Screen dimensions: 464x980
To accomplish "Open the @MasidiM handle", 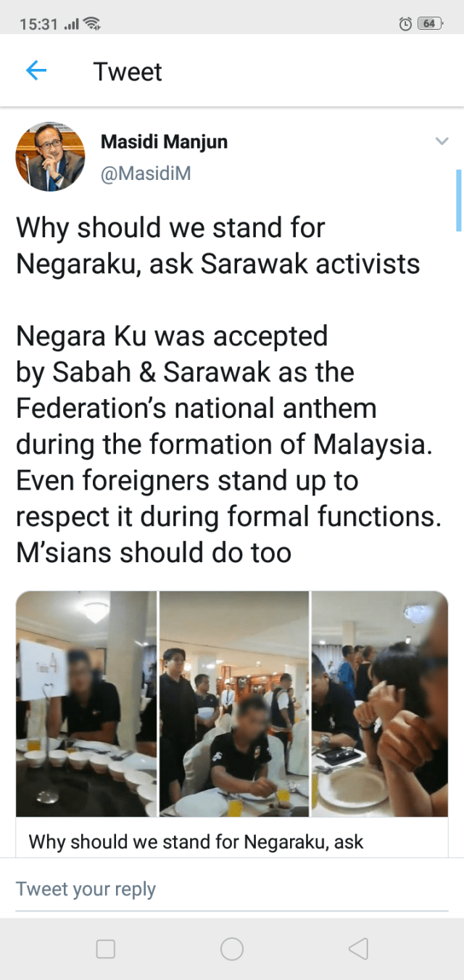I will (146, 174).
